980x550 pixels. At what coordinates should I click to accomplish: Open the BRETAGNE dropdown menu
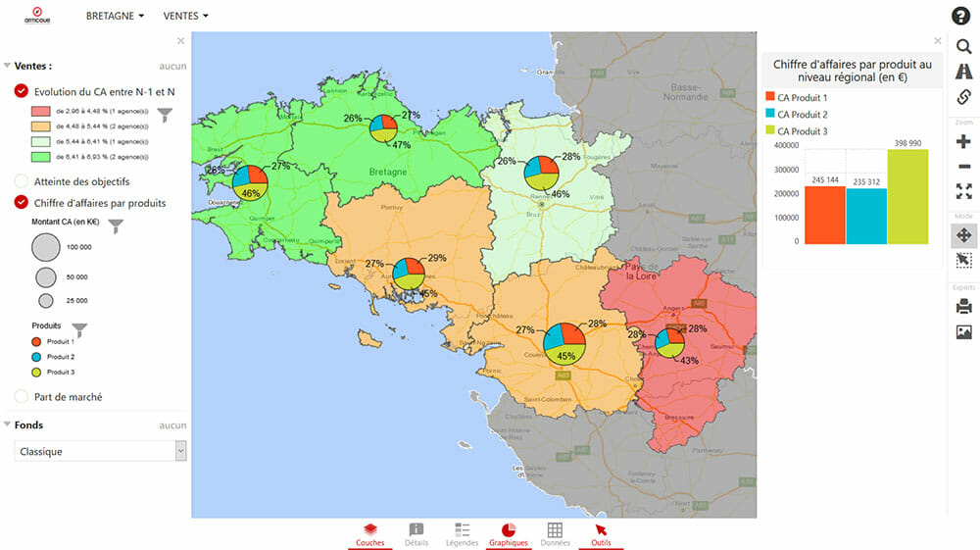pos(115,16)
